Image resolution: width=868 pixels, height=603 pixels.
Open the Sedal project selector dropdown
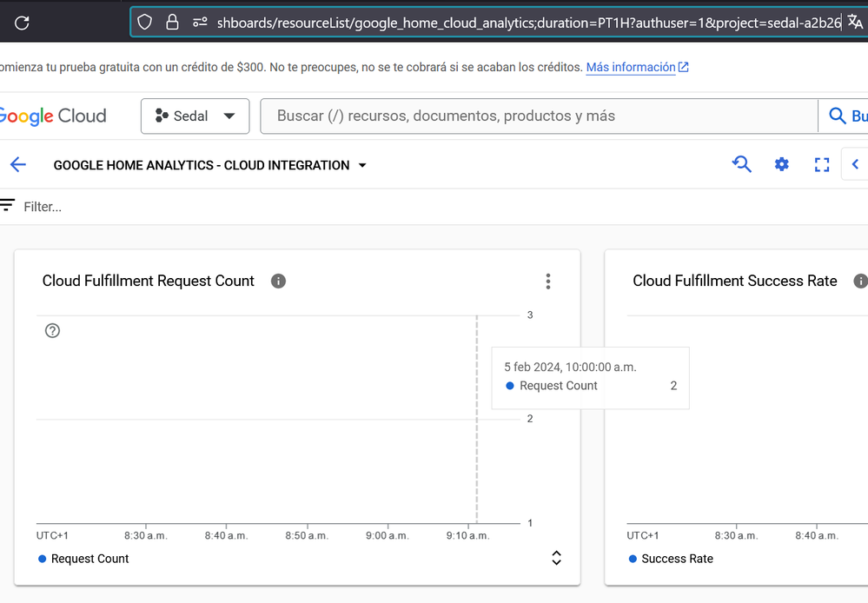pyautogui.click(x=195, y=116)
